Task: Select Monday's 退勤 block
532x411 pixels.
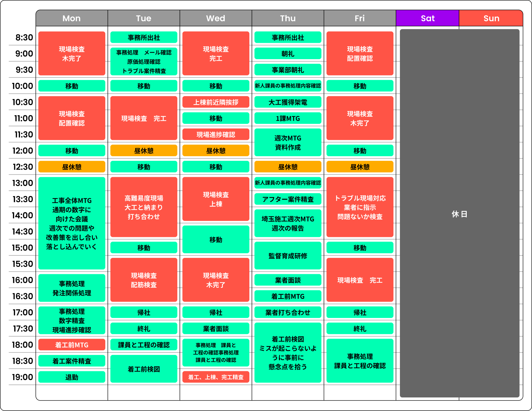Action: 72,377
